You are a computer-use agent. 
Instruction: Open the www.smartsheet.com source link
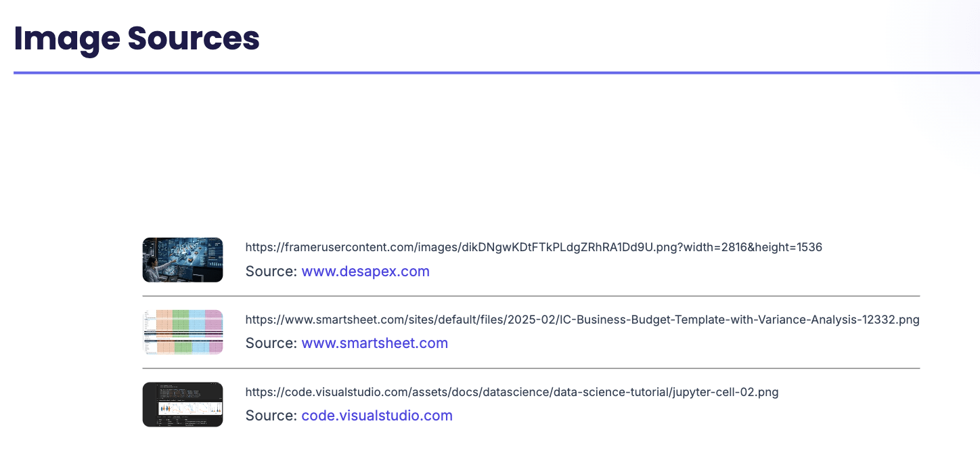coord(375,343)
